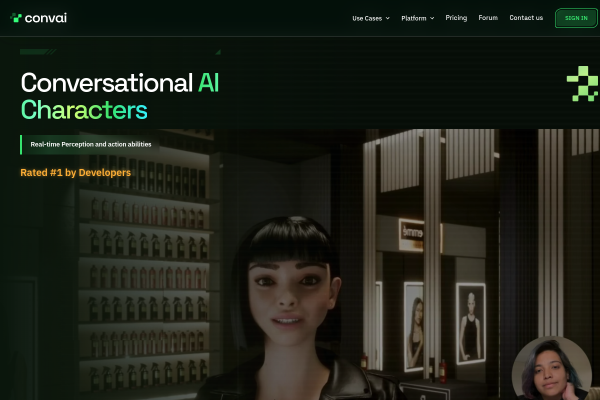This screenshot has width=600, height=400.
Task: Go to the Pricing page
Action: [x=456, y=18]
